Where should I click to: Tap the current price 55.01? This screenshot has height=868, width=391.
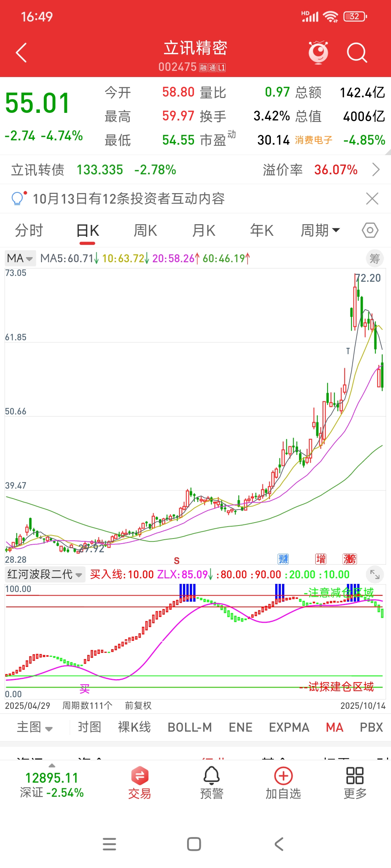pyautogui.click(x=38, y=103)
